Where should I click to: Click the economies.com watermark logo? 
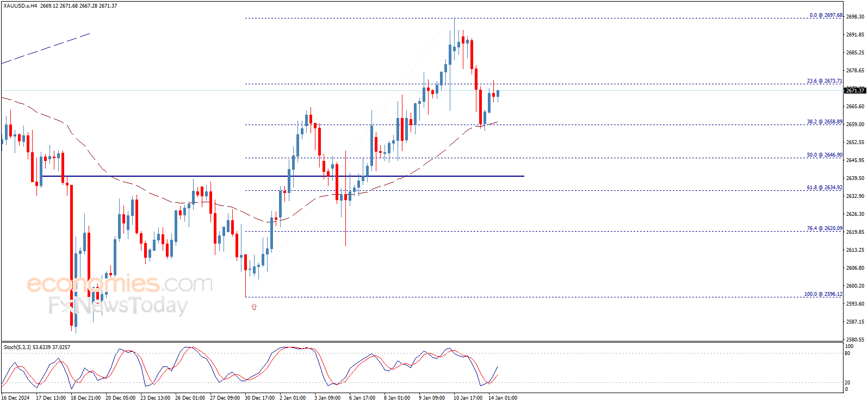coord(120,284)
